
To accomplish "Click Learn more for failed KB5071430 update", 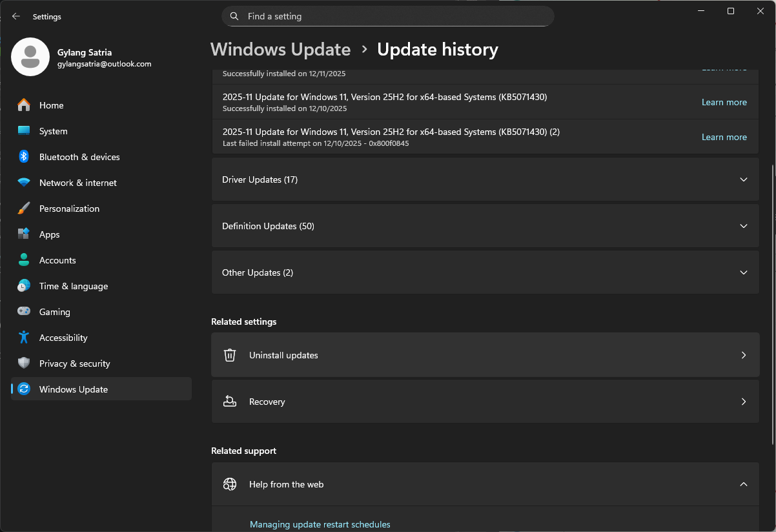I will [x=724, y=137].
